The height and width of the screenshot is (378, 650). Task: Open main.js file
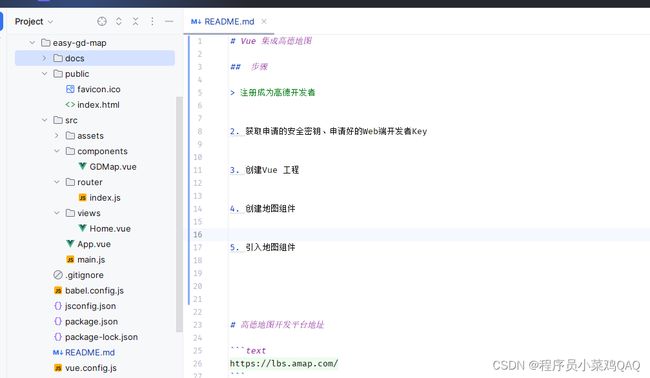tap(91, 259)
